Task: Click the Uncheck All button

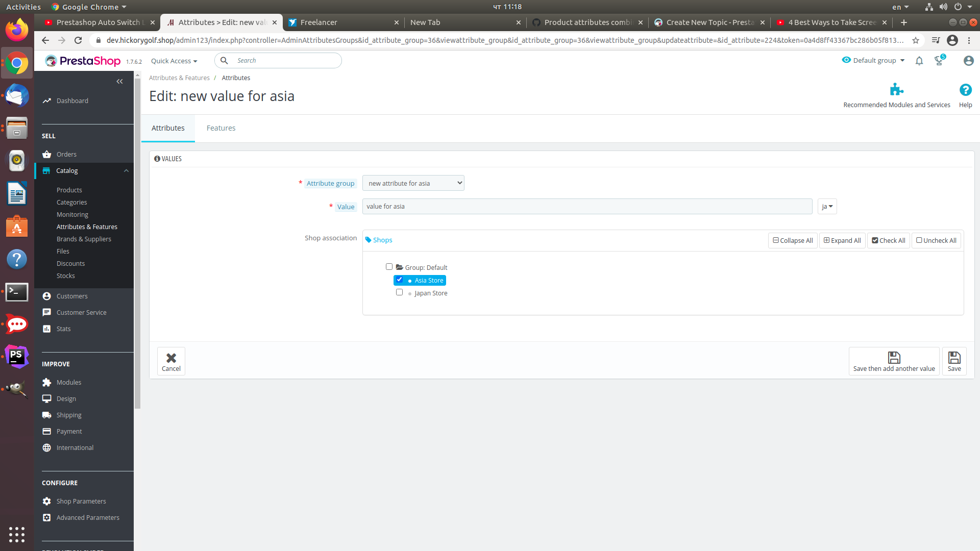Action: pyautogui.click(x=936, y=241)
